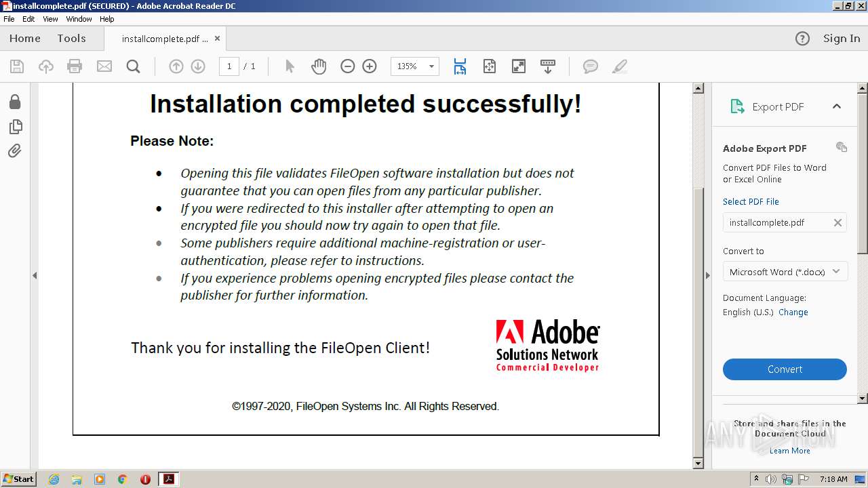Viewport: 868px width, 488px height.
Task: Click the system tray volume icon
Action: coord(772,479)
